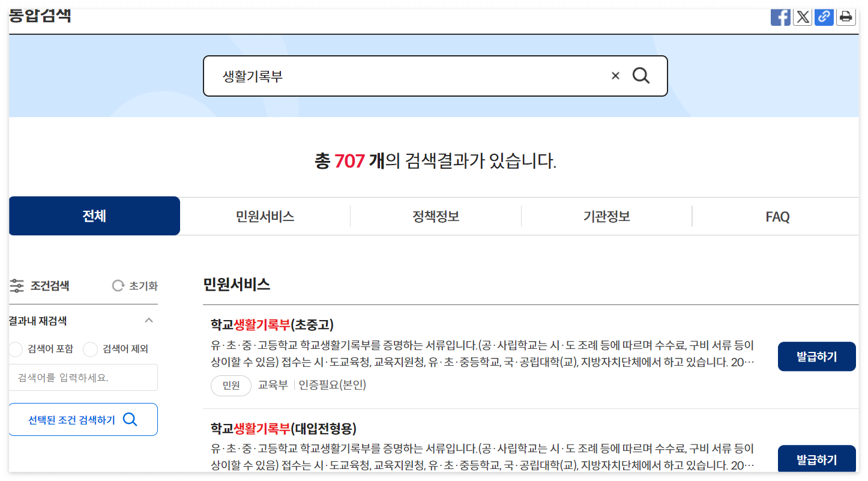Collapse the 결과내 재검색 section
The width and height of the screenshot is (868, 481).
149,320
